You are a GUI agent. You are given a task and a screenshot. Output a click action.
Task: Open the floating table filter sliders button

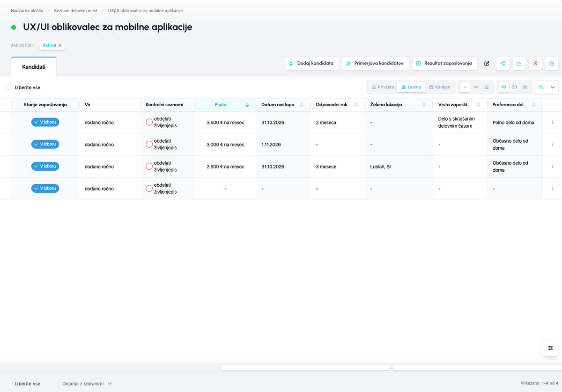point(550,348)
